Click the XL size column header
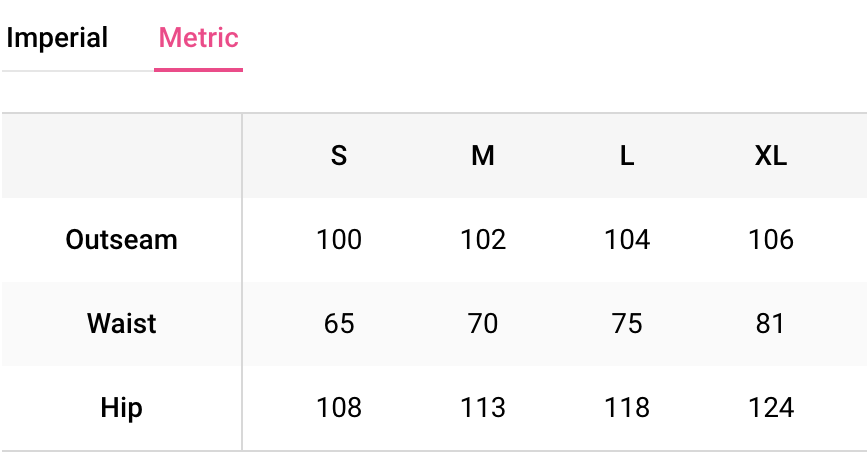The width and height of the screenshot is (868, 470). point(771,156)
